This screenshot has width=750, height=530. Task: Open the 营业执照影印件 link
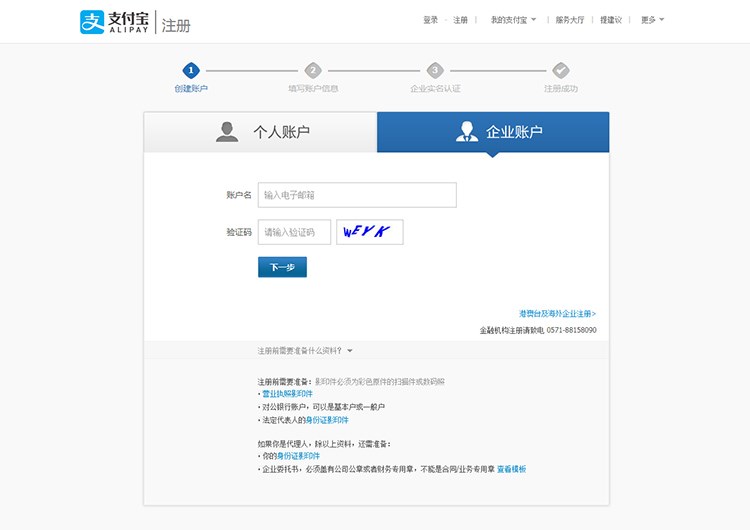(x=287, y=394)
